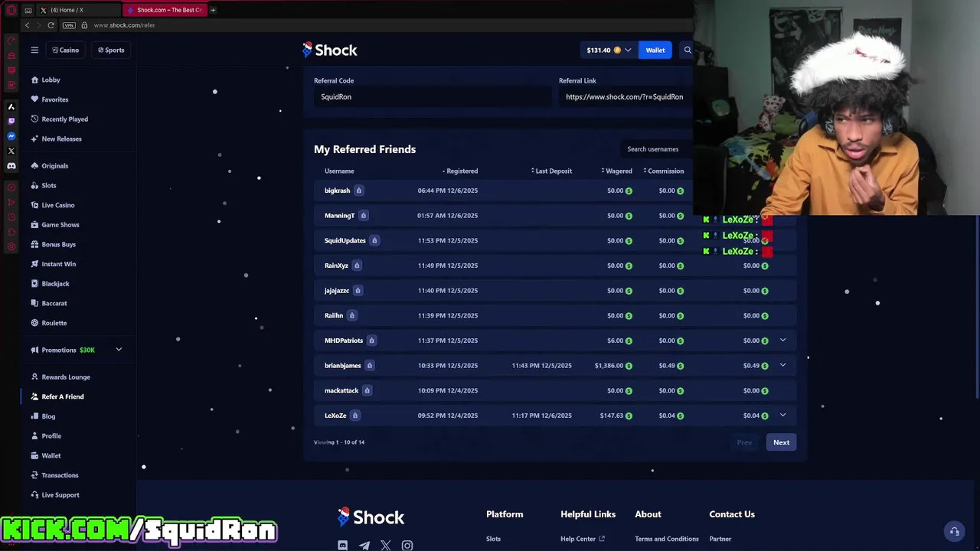Open the Slots link in footer Platform
980x551 pixels.
[493, 539]
